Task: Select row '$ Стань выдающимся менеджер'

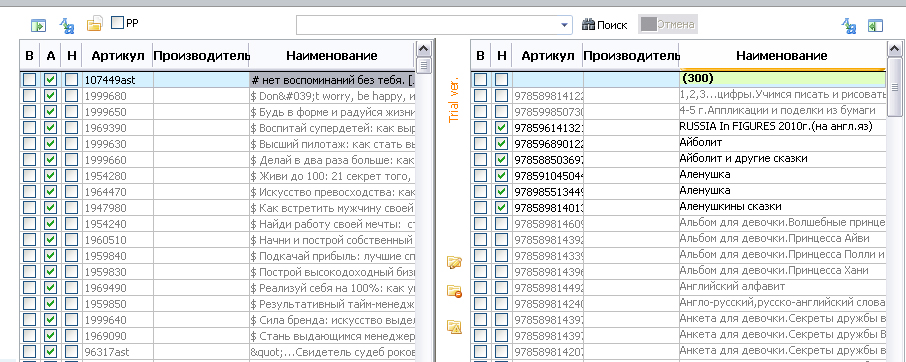Action: coord(218,335)
